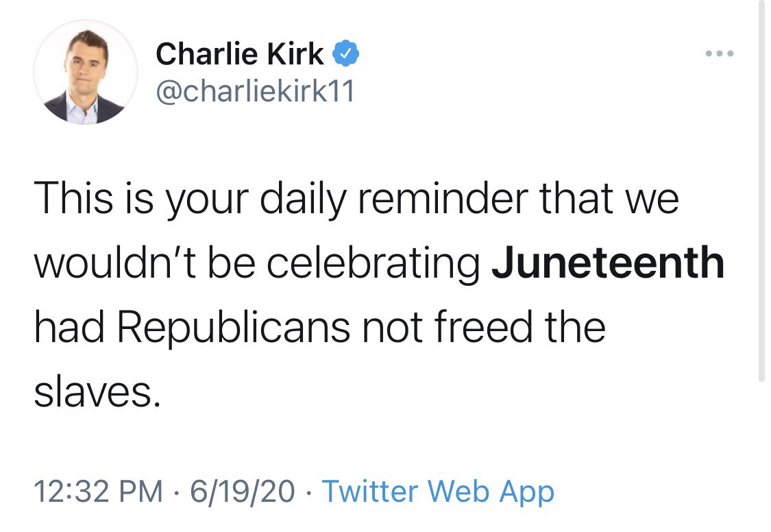Click the word This starting the tweet
The width and height of the screenshot is (771, 532).
coord(74,197)
